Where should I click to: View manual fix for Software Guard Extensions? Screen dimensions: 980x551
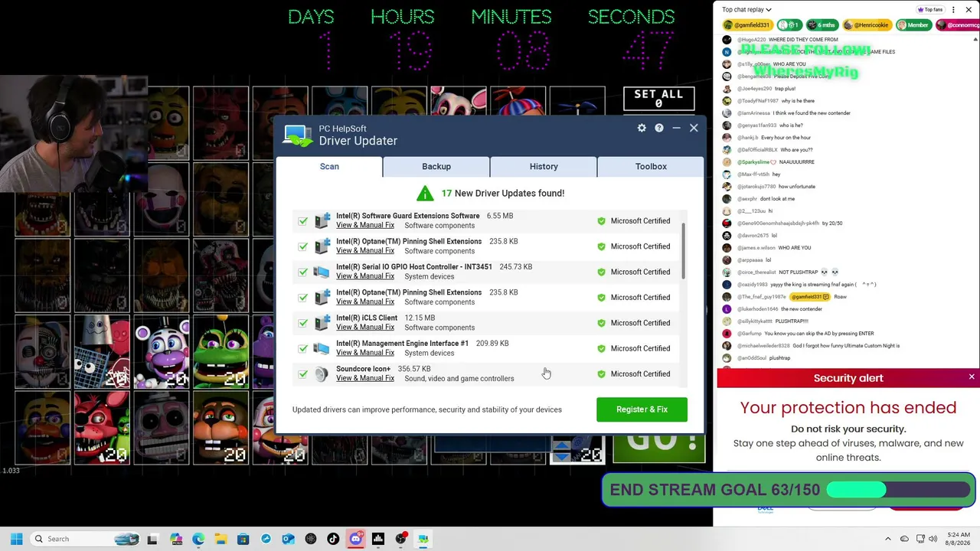click(x=365, y=225)
